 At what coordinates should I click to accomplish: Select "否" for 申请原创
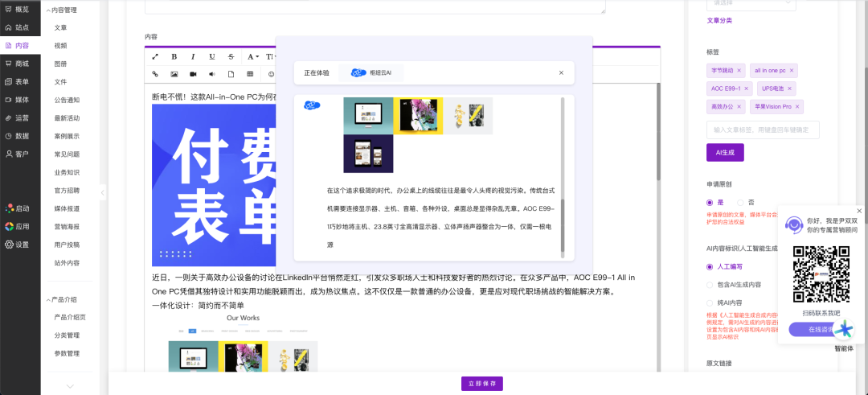tap(740, 203)
